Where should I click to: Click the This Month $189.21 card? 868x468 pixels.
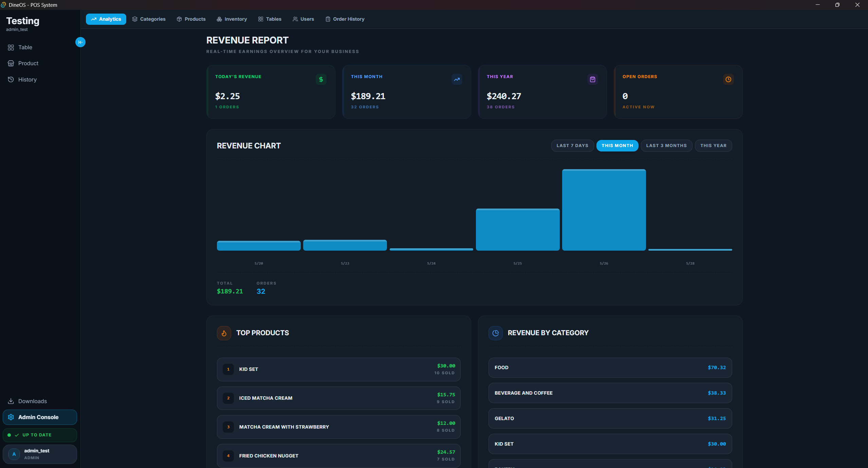[x=407, y=92]
